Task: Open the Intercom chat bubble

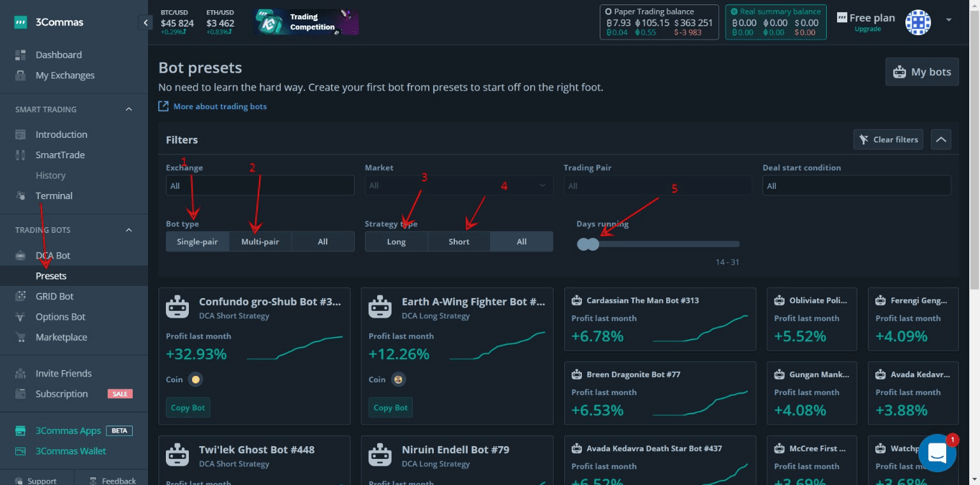Action: pyautogui.click(x=937, y=452)
